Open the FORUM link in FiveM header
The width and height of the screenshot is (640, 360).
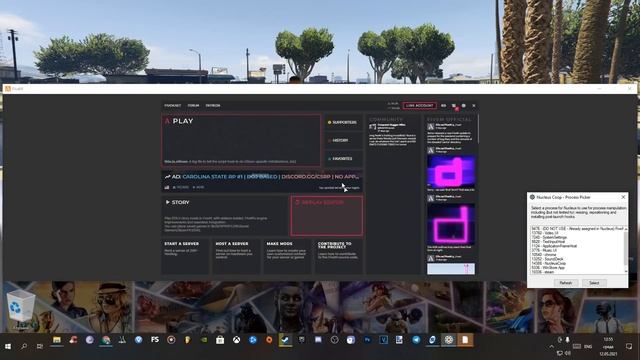click(193, 106)
